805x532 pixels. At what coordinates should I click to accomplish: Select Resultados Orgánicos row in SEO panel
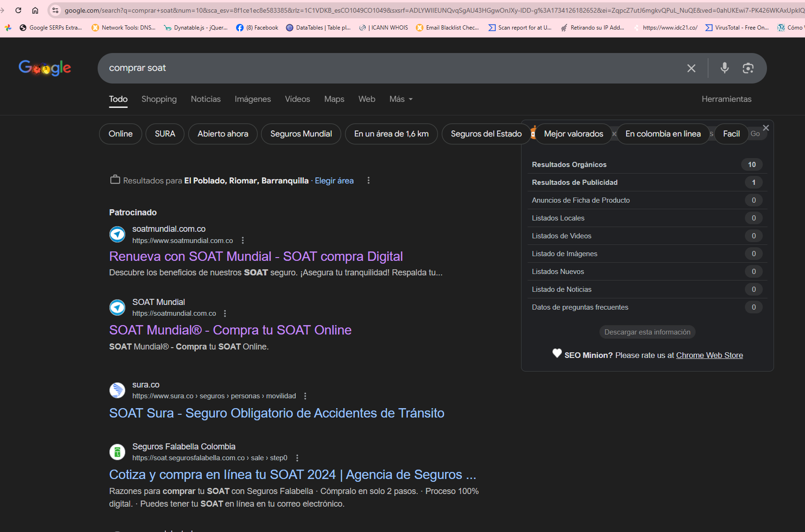click(x=647, y=165)
